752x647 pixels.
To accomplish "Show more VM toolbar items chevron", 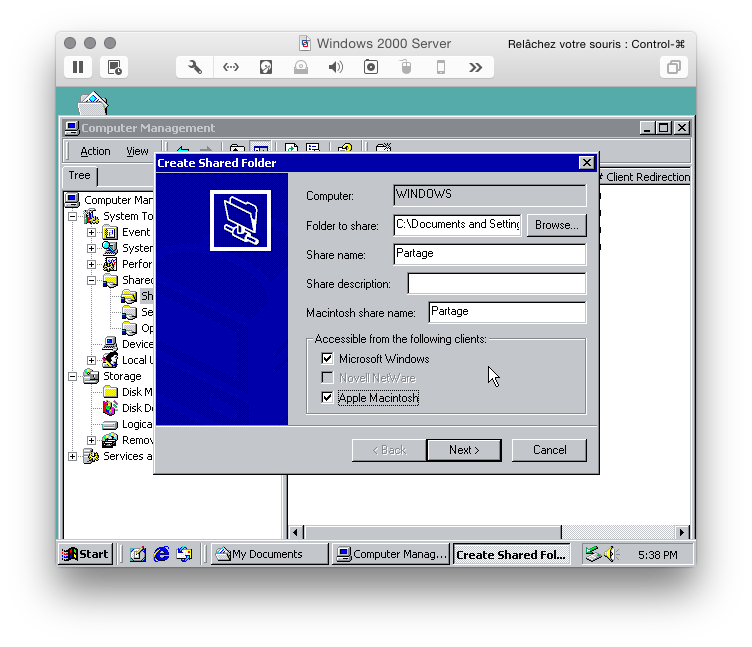I will pos(475,67).
